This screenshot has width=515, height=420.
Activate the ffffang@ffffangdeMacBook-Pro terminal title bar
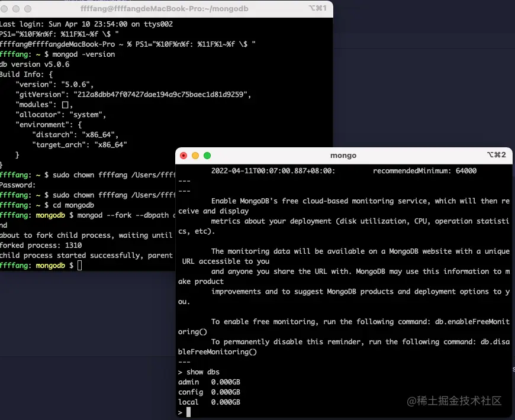(164, 8)
